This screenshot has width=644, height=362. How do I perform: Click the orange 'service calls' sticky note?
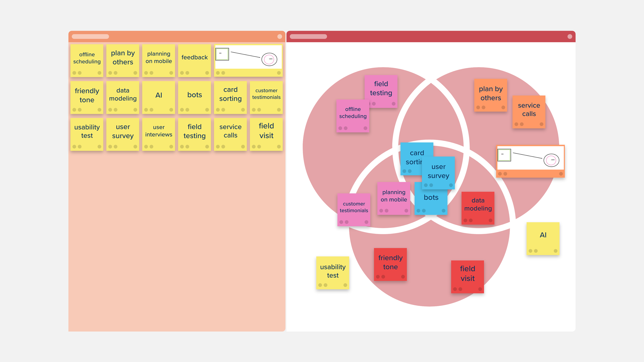529,112
